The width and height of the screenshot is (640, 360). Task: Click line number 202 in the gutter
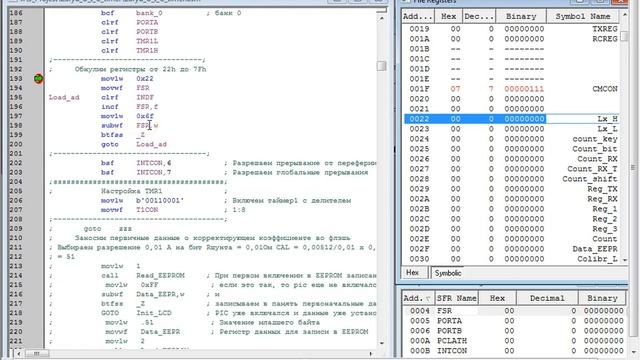[16, 163]
